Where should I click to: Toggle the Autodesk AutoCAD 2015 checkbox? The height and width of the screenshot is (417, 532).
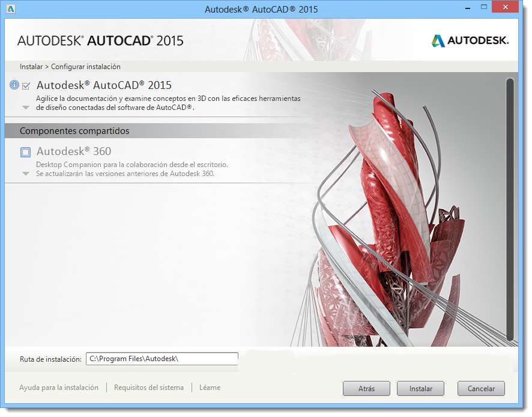tap(26, 86)
